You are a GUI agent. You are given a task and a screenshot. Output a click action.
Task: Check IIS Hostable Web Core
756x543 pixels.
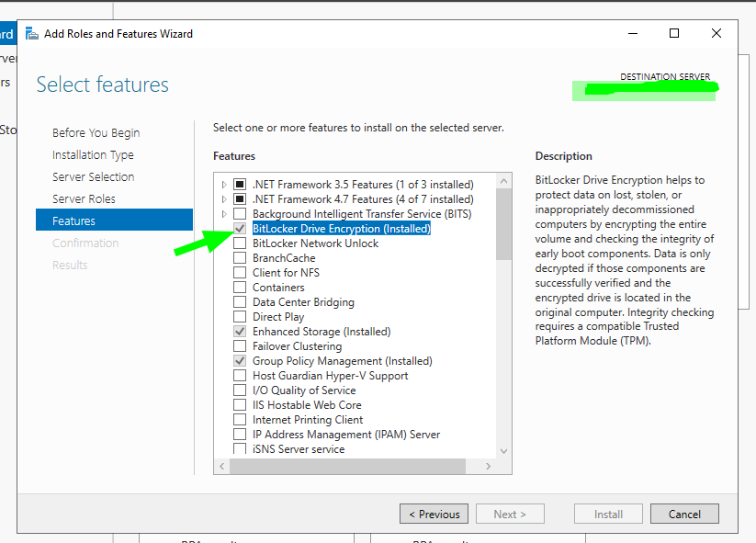click(x=240, y=404)
